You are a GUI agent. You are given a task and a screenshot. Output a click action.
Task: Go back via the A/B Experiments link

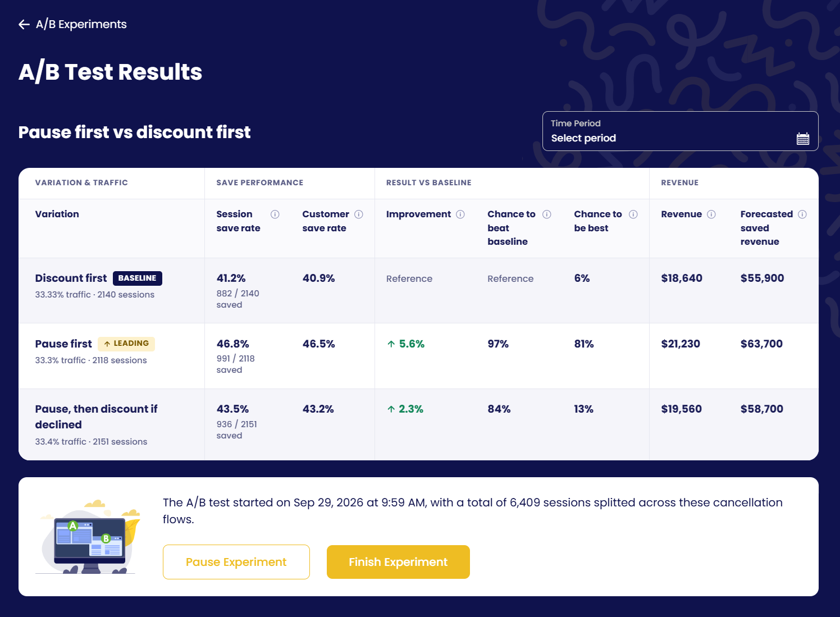(81, 24)
